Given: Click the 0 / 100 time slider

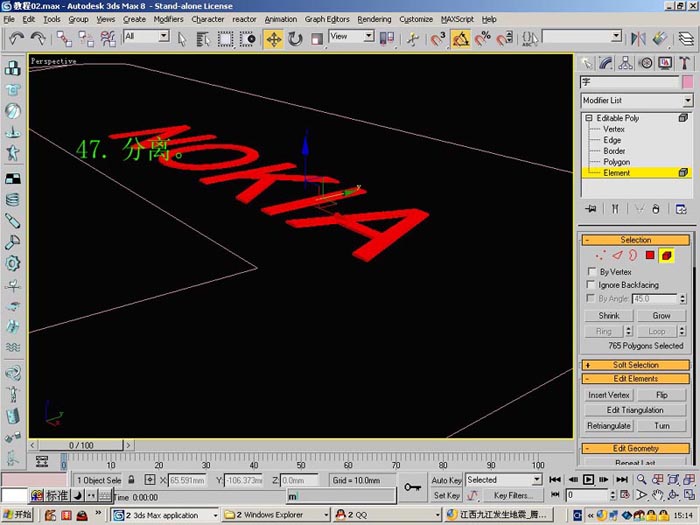Looking at the screenshot, I should [81, 445].
